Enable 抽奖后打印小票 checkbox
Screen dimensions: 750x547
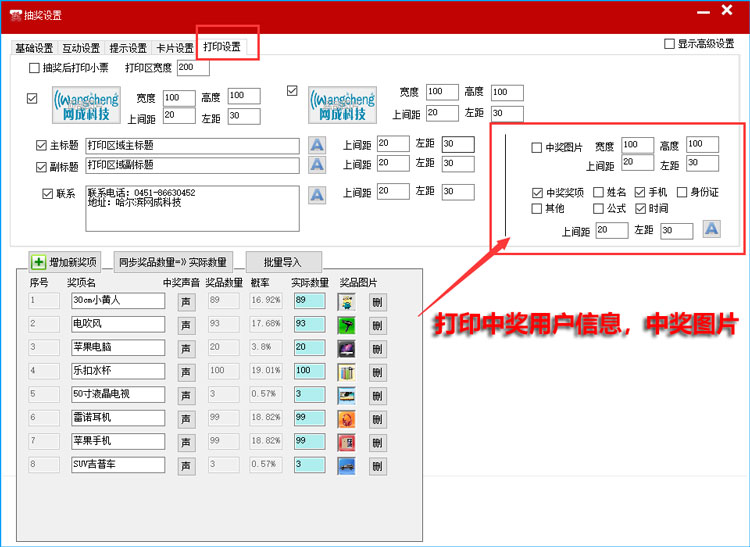(35, 68)
